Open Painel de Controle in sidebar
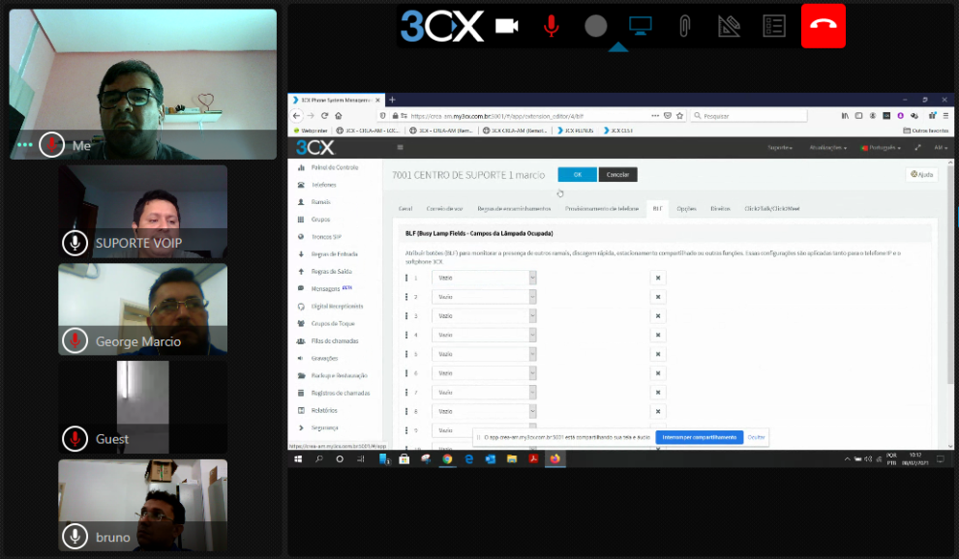The height and width of the screenshot is (560, 959). (335, 167)
